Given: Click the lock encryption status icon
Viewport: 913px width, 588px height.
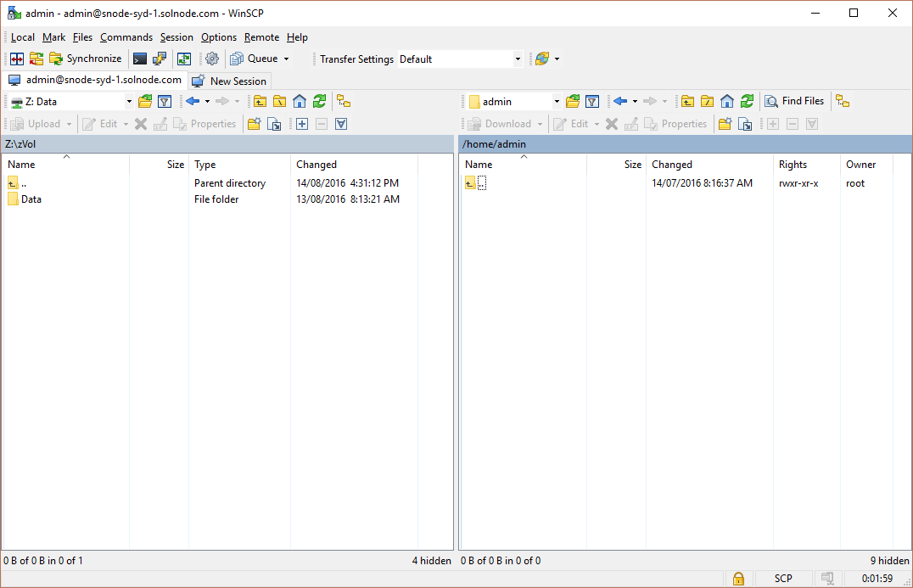Looking at the screenshot, I should coord(738,578).
